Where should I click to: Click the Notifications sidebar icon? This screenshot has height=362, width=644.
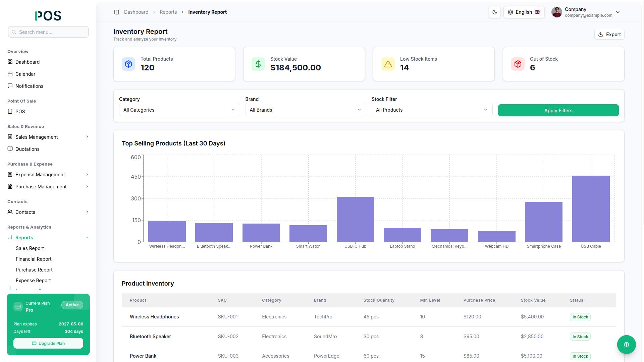(10, 86)
